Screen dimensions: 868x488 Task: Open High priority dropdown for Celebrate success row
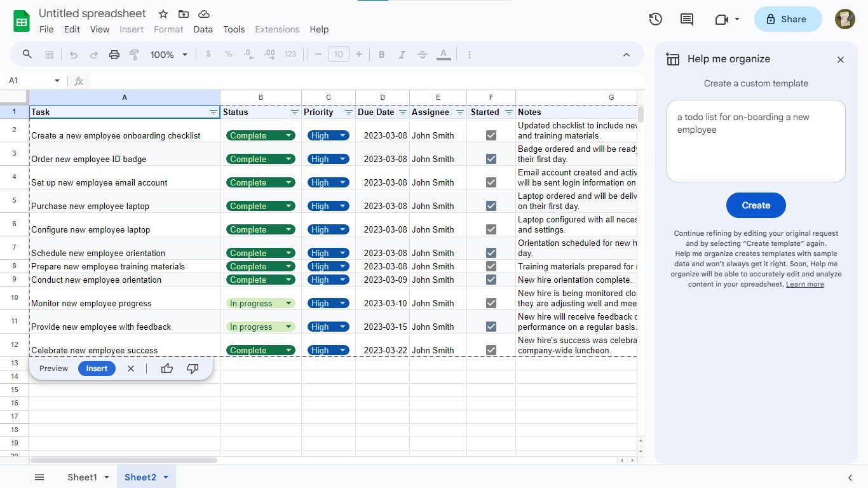click(x=343, y=350)
